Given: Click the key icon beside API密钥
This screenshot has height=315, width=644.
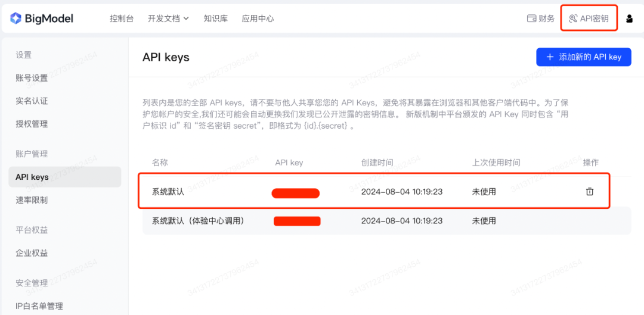Looking at the screenshot, I should tap(574, 18).
